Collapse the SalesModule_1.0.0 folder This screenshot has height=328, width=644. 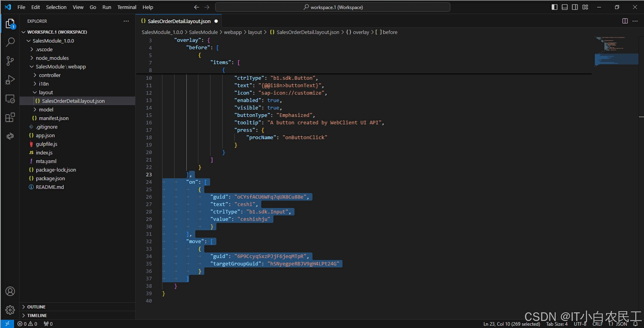pos(77,41)
